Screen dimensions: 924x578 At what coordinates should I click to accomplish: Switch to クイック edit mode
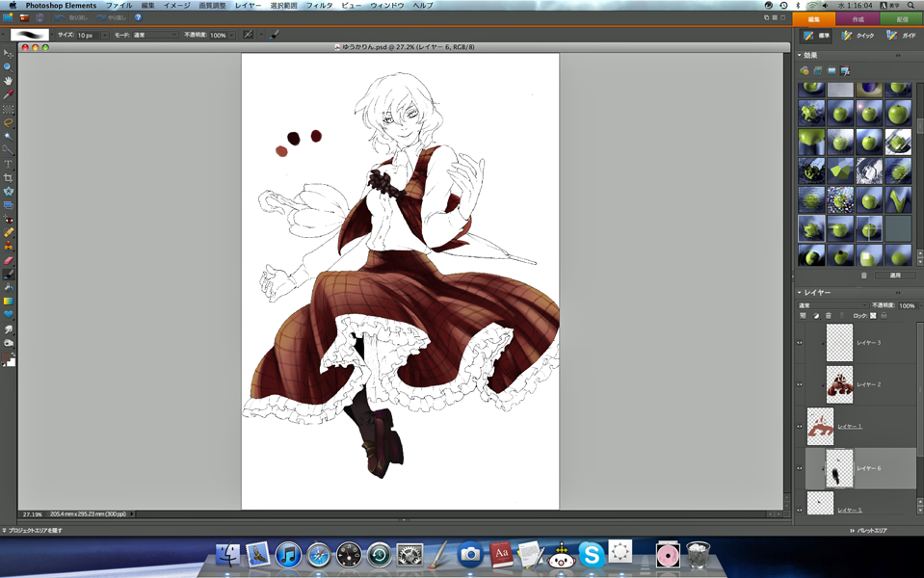tap(858, 36)
